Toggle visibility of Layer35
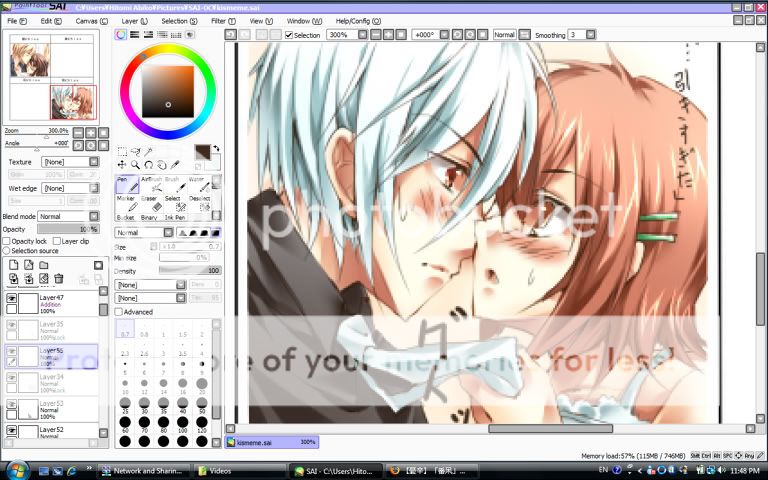Image resolution: width=768 pixels, height=480 pixels. click(x=11, y=324)
